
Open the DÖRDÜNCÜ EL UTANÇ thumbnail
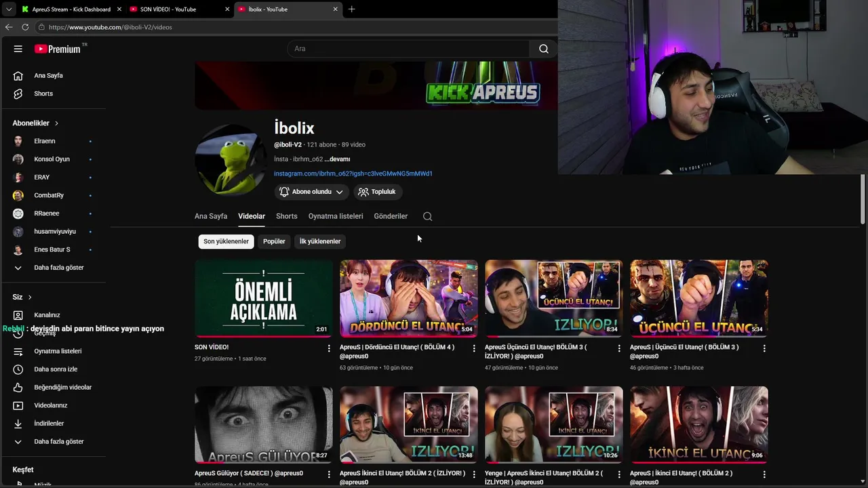[409, 298]
